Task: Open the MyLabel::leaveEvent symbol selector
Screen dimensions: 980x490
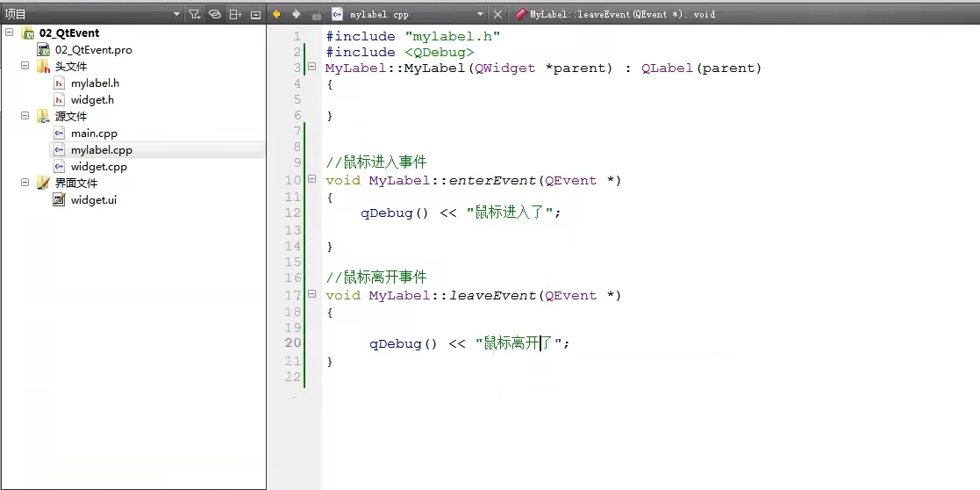Action: point(622,14)
